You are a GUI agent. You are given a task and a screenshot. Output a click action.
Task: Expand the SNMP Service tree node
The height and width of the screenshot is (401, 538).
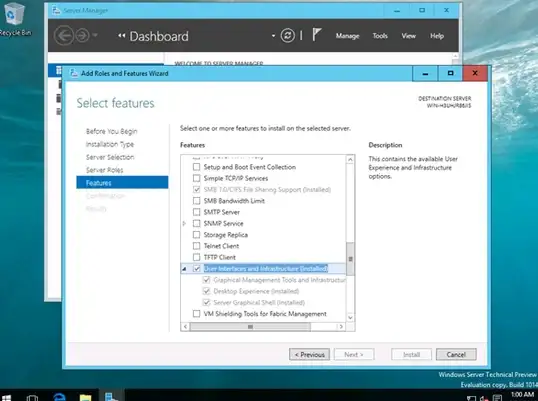[x=184, y=223]
